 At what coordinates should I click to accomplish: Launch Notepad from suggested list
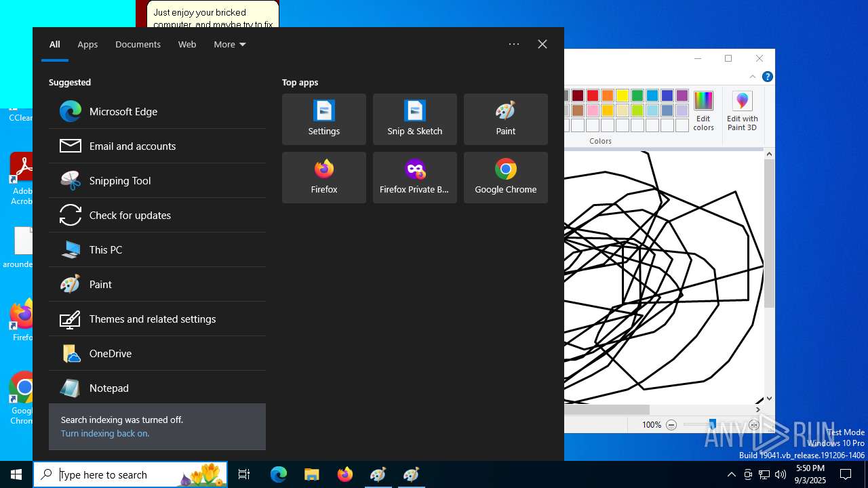157,388
